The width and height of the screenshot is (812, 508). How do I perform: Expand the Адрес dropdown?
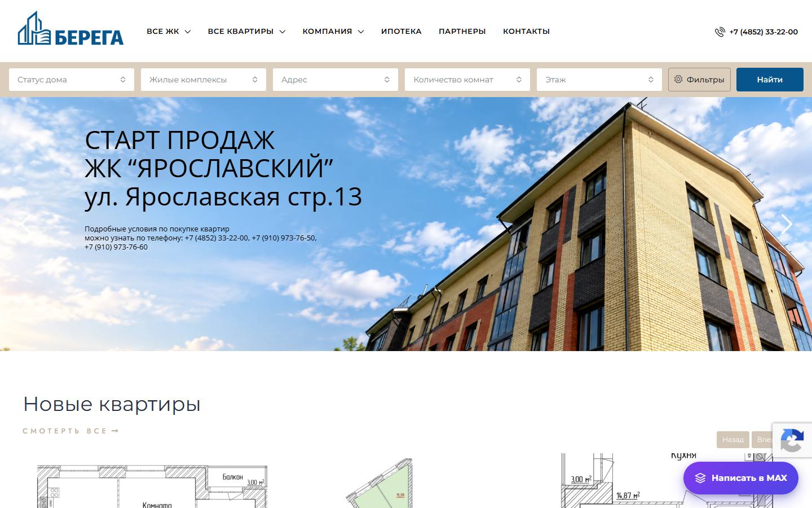pos(336,80)
